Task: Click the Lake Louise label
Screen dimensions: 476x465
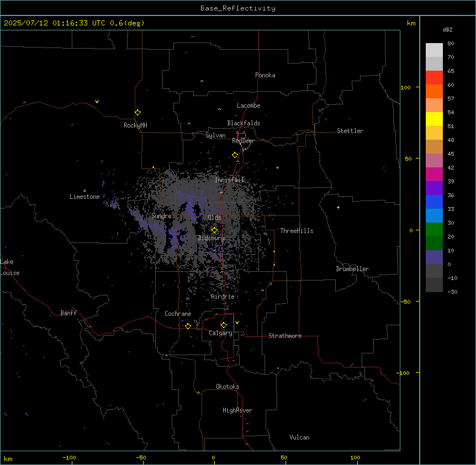Action: tap(10, 267)
